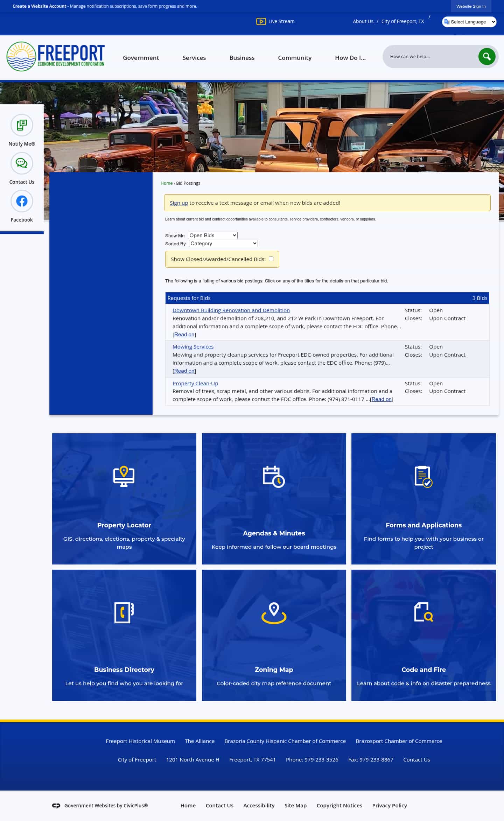504x821 pixels.
Task: Click Home in the bottom footer
Action: point(188,805)
